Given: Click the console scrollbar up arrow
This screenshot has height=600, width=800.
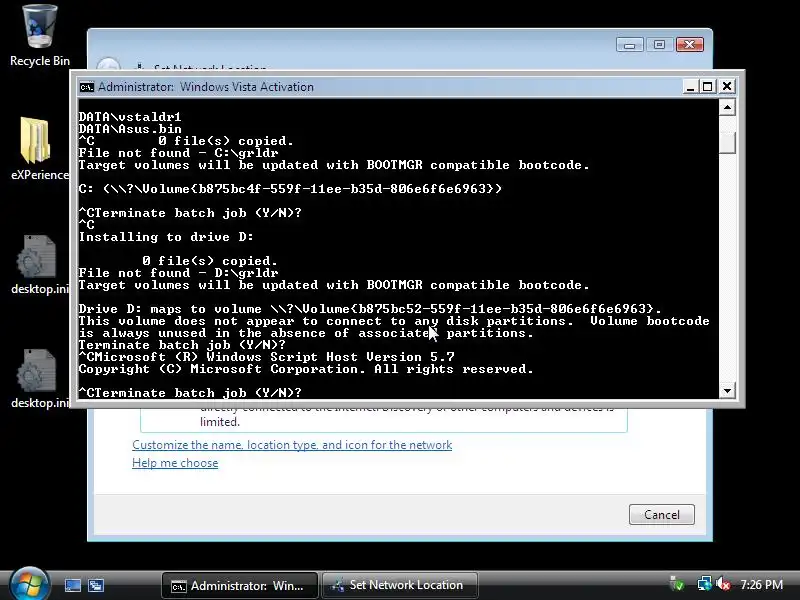Looking at the screenshot, I should 727,107.
